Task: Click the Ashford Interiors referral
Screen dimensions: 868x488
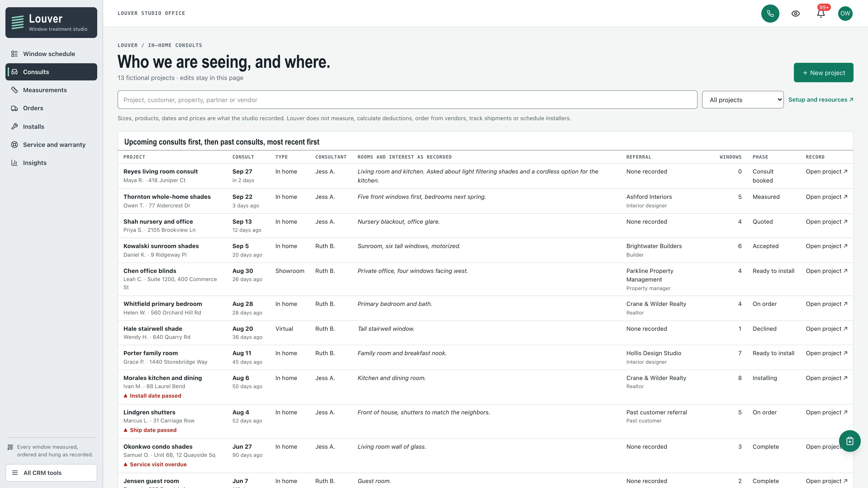Action: [649, 197]
